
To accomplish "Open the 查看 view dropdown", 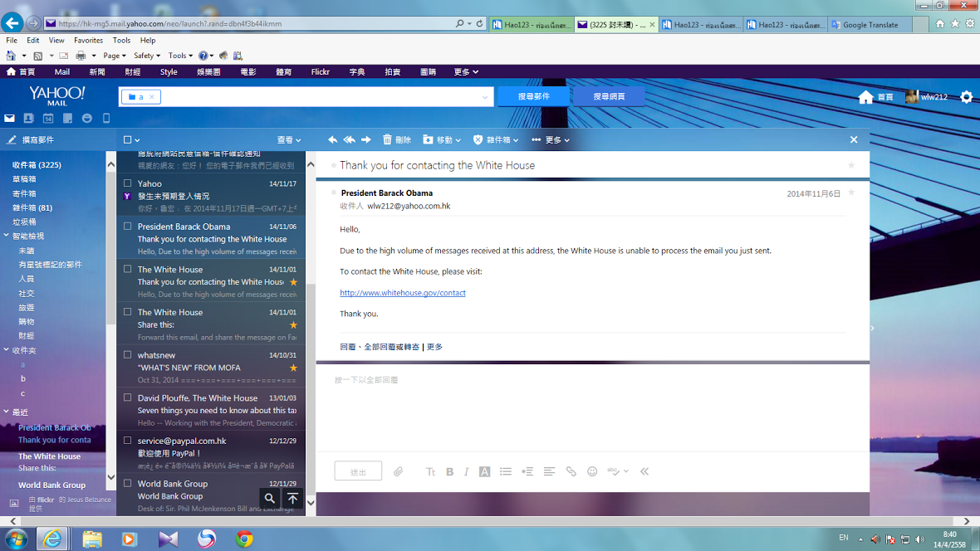I will [289, 140].
